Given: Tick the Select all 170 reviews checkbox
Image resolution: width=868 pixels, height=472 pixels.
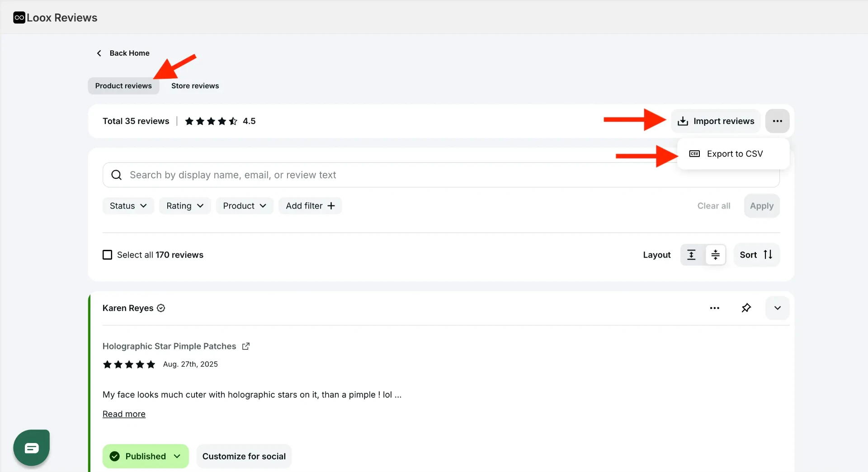Looking at the screenshot, I should click(107, 255).
